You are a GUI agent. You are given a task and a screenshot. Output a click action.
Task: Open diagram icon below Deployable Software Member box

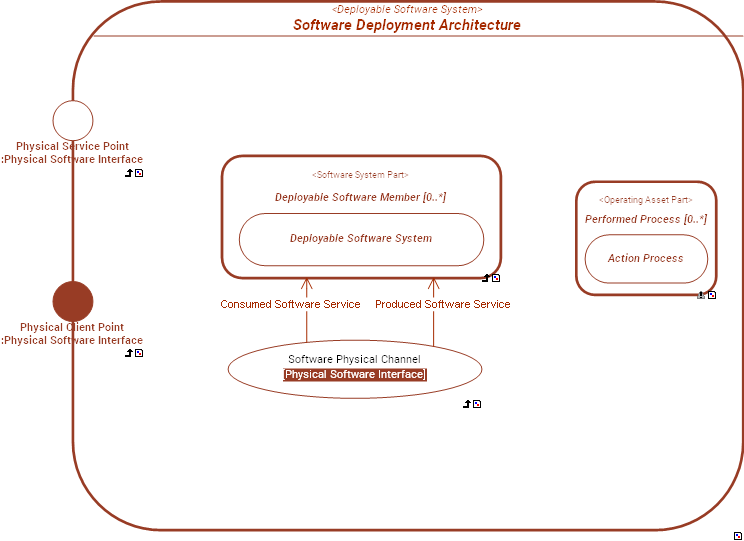click(x=496, y=279)
